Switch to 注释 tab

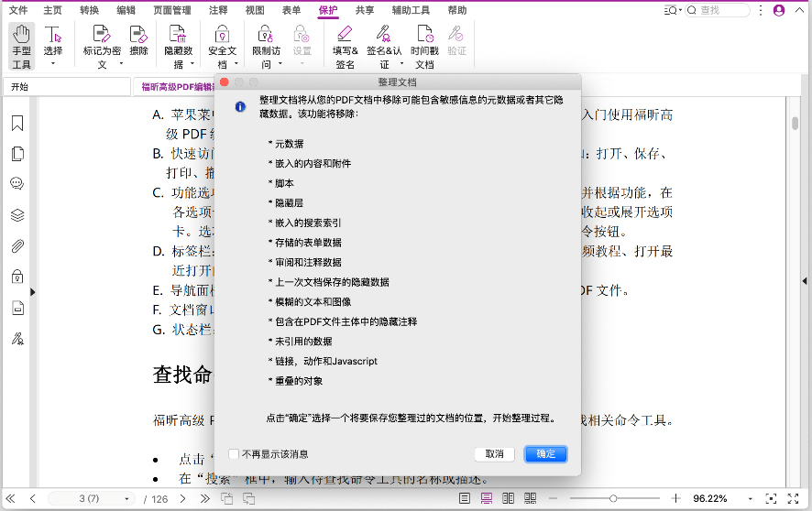218,10
